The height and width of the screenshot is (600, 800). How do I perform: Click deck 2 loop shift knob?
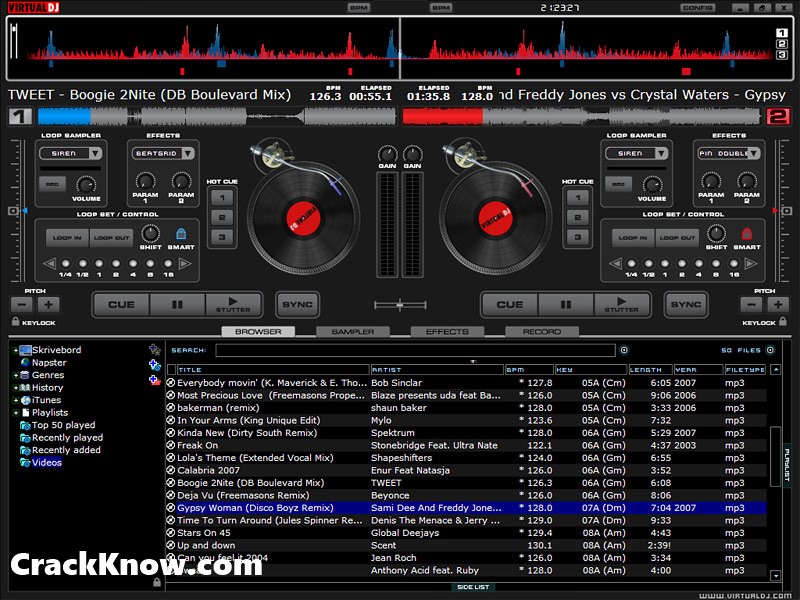[x=716, y=234]
